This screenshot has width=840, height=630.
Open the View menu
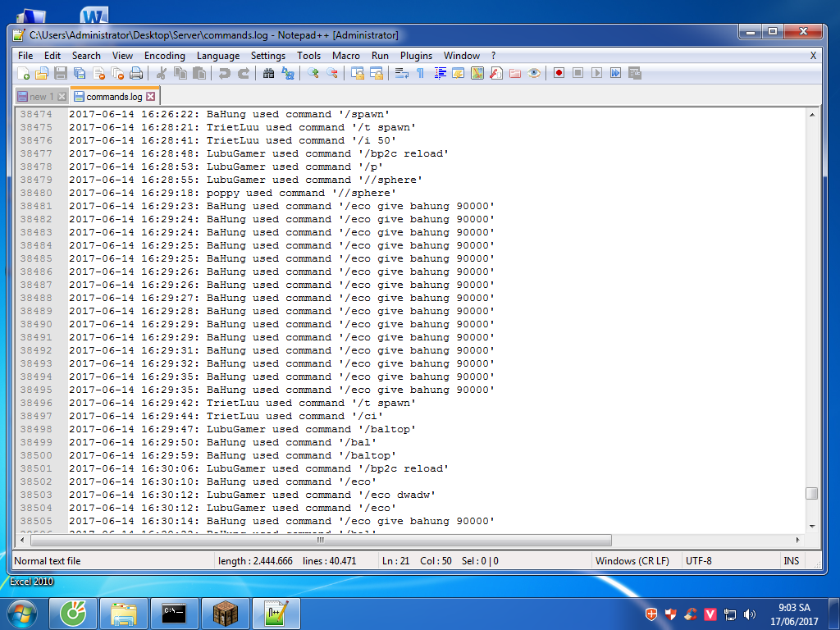click(122, 56)
